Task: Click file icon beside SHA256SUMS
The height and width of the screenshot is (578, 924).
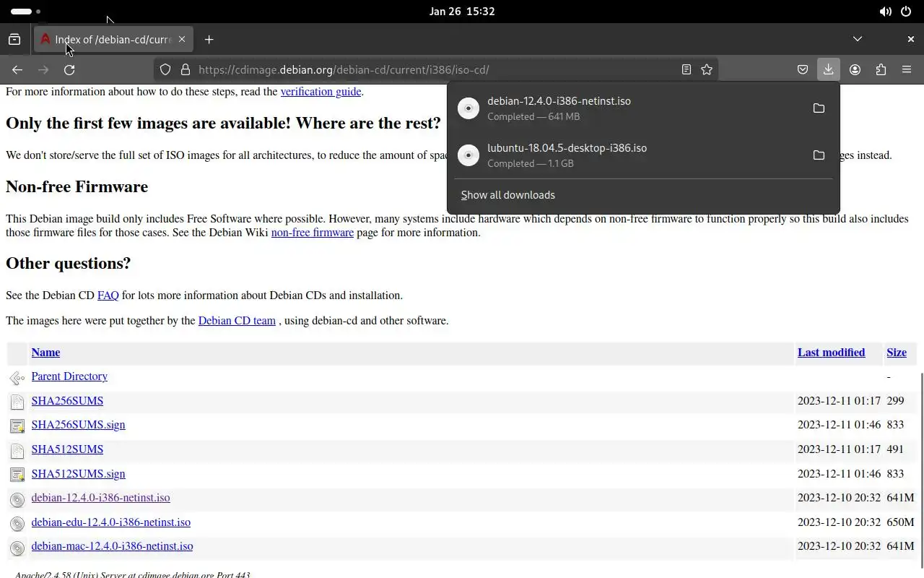Action: point(17,402)
